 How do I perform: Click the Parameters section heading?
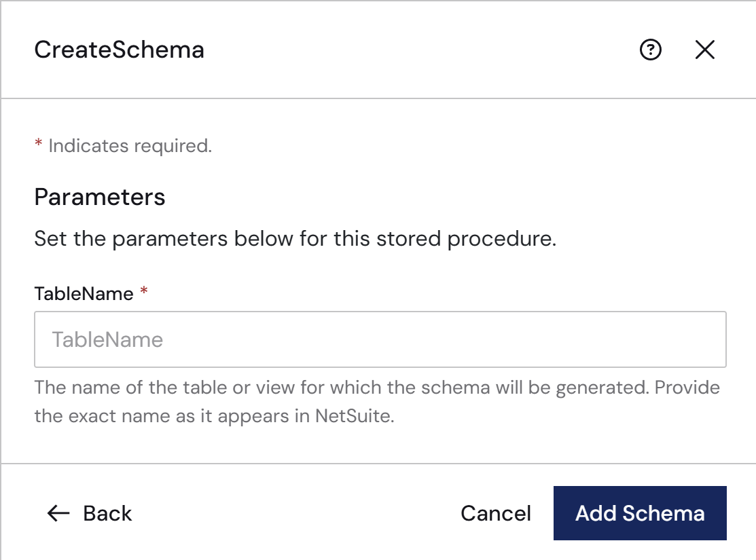point(100,197)
